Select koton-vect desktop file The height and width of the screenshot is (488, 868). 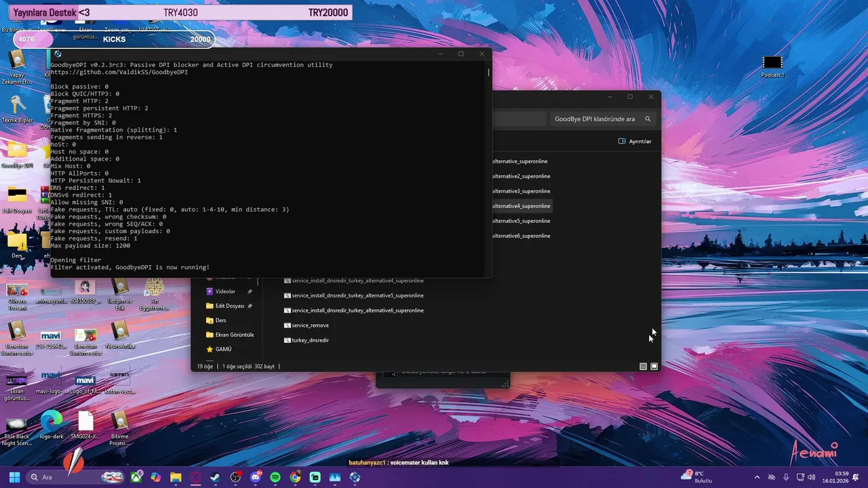click(119, 382)
